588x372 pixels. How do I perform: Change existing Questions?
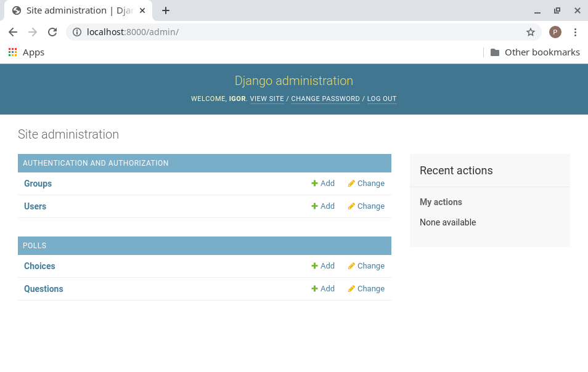coord(366,289)
